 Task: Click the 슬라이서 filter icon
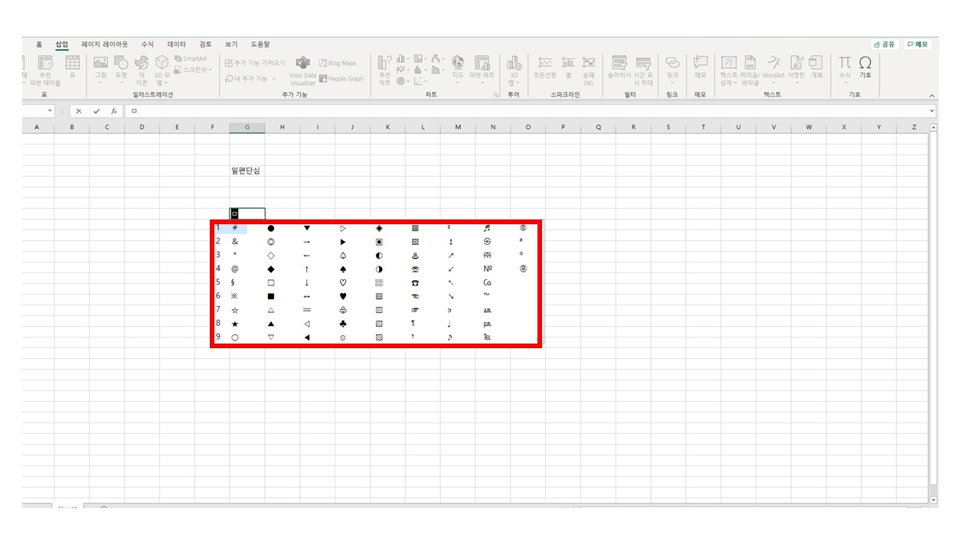pyautogui.click(x=620, y=67)
